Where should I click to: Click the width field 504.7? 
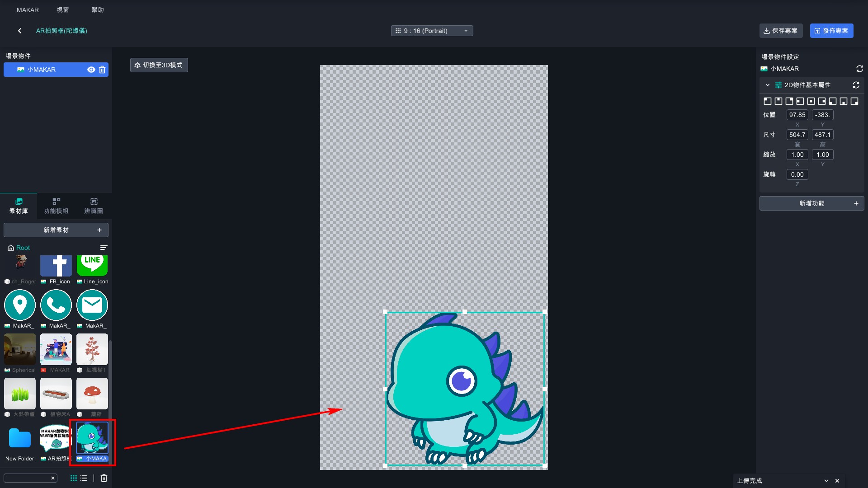pyautogui.click(x=797, y=135)
